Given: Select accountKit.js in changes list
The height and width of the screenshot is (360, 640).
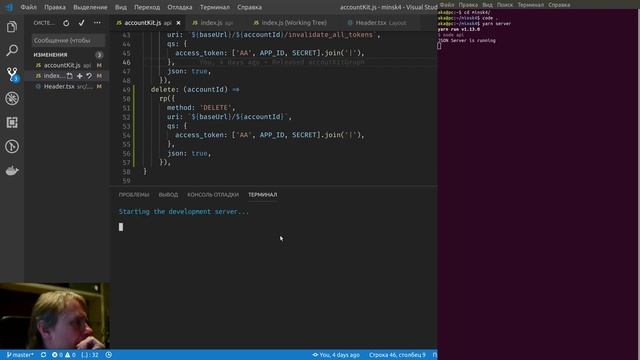Looking at the screenshot, I should [67, 65].
